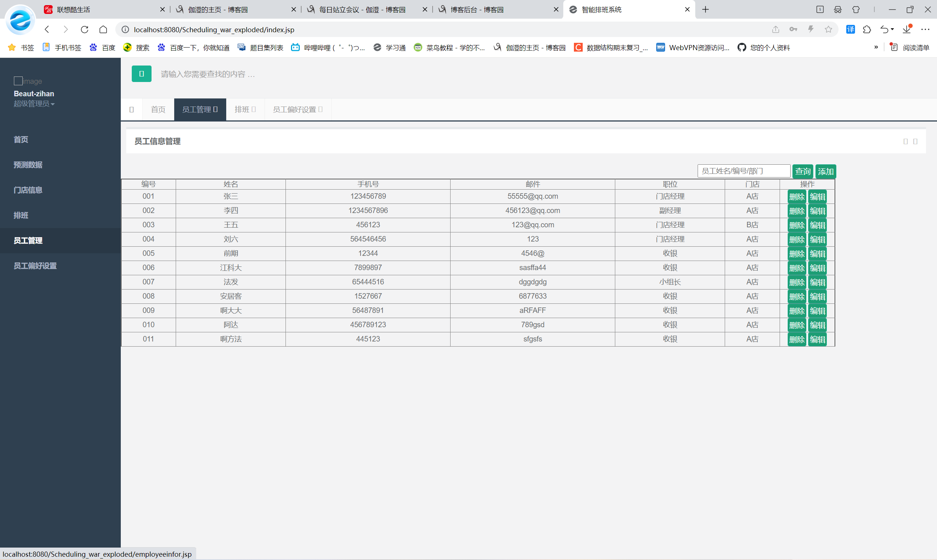Screen dimensions: 937x560
Task: Expand the 超级管理员 user dropdown
Action: click(x=34, y=104)
